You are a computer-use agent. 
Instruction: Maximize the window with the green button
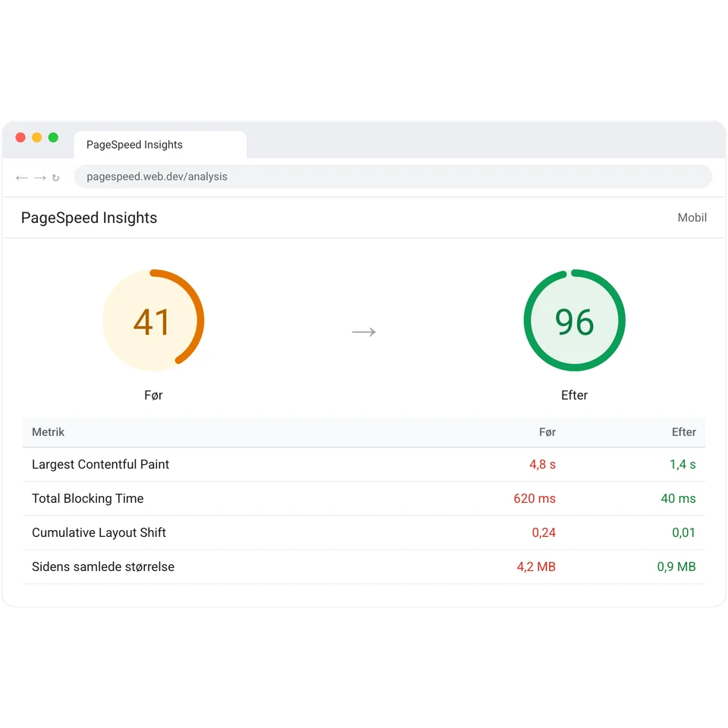tap(53, 137)
